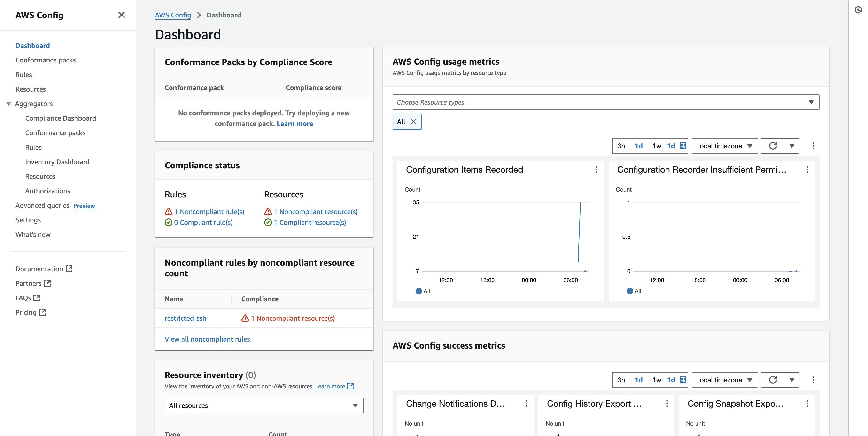Select first 1d range in success metrics
This screenshot has width=868, height=436.
pyautogui.click(x=639, y=380)
